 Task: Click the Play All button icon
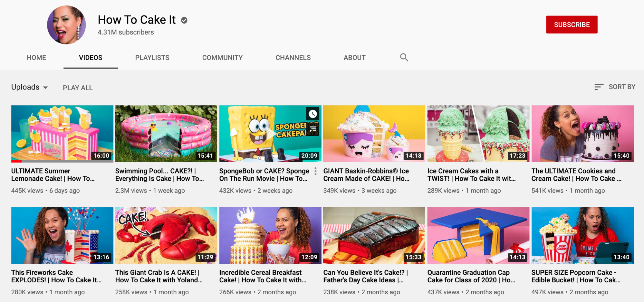[78, 87]
